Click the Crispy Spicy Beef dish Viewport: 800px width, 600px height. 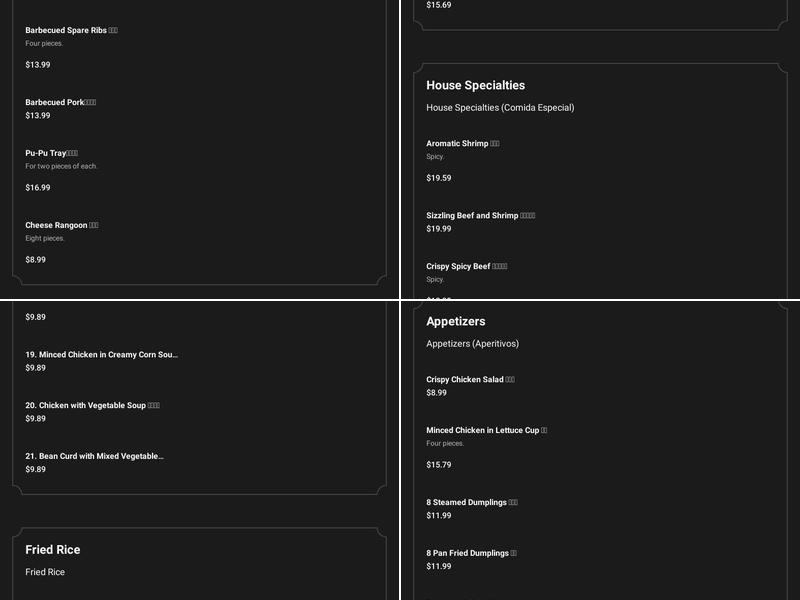point(458,267)
